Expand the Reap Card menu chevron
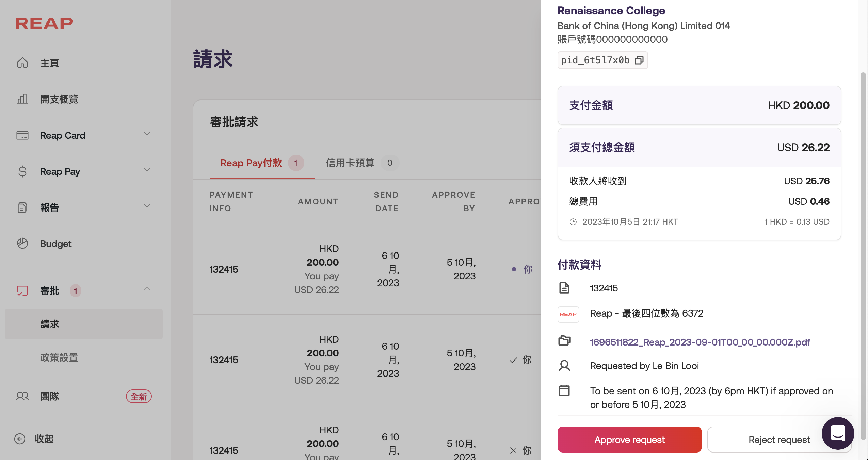The width and height of the screenshot is (868, 460). pyautogui.click(x=147, y=133)
